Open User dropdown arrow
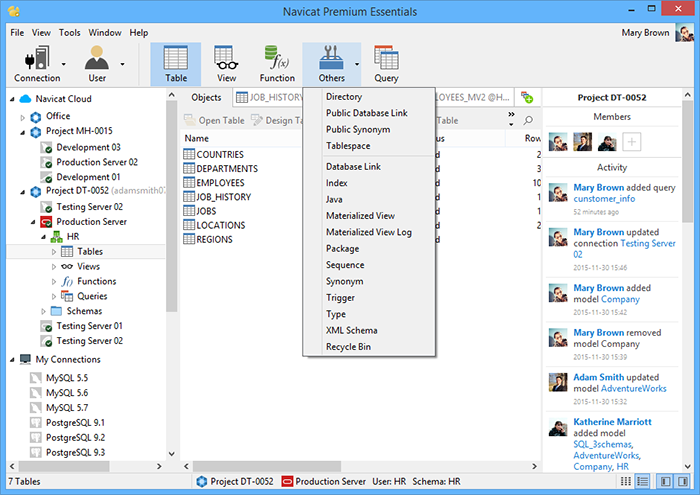This screenshot has height=495, width=700. (122, 64)
